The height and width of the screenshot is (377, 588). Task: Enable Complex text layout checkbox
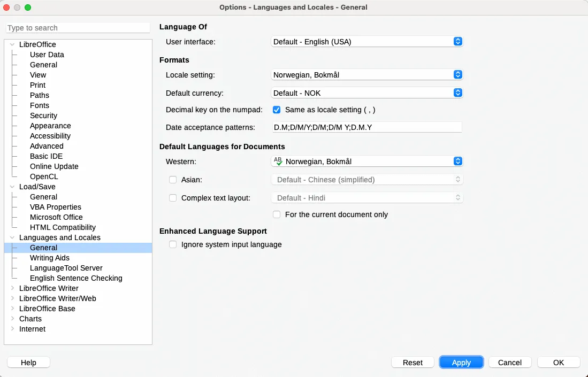[x=172, y=198]
